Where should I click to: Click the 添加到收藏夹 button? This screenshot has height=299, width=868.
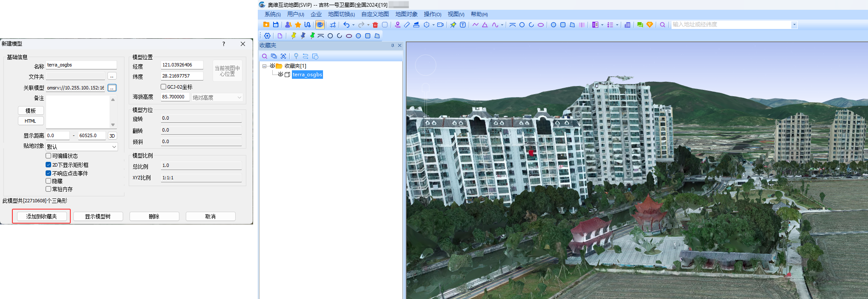click(x=41, y=216)
